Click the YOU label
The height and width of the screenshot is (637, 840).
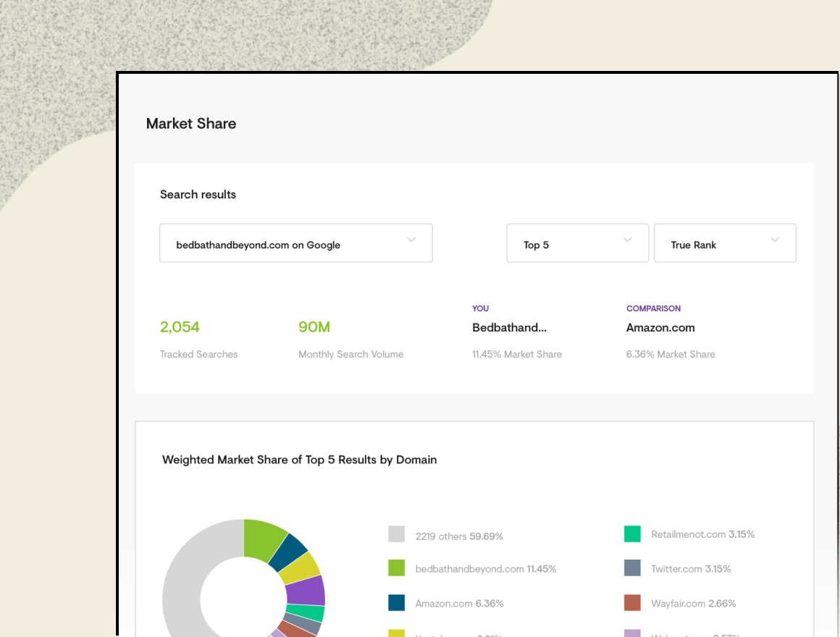click(x=481, y=308)
